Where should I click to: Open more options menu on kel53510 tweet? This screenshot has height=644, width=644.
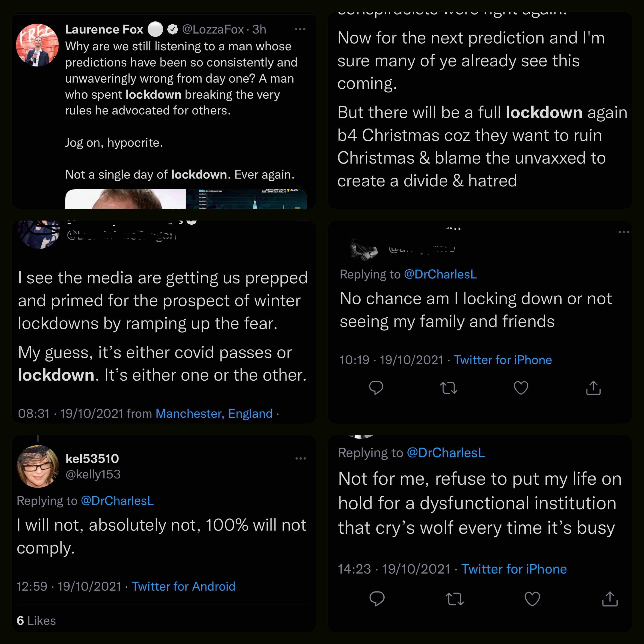(x=300, y=459)
